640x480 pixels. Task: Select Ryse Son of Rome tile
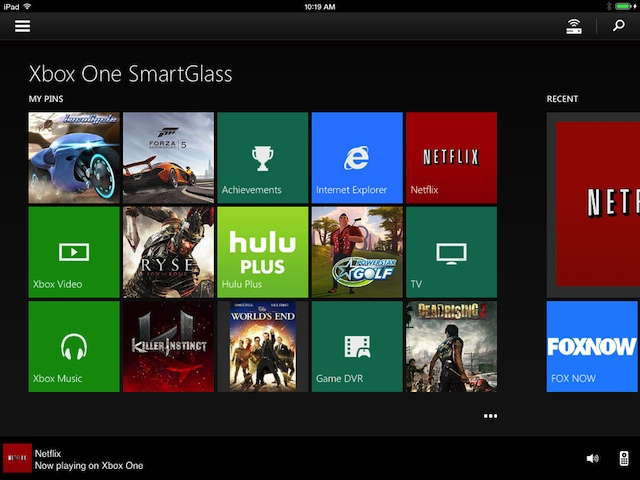[168, 252]
